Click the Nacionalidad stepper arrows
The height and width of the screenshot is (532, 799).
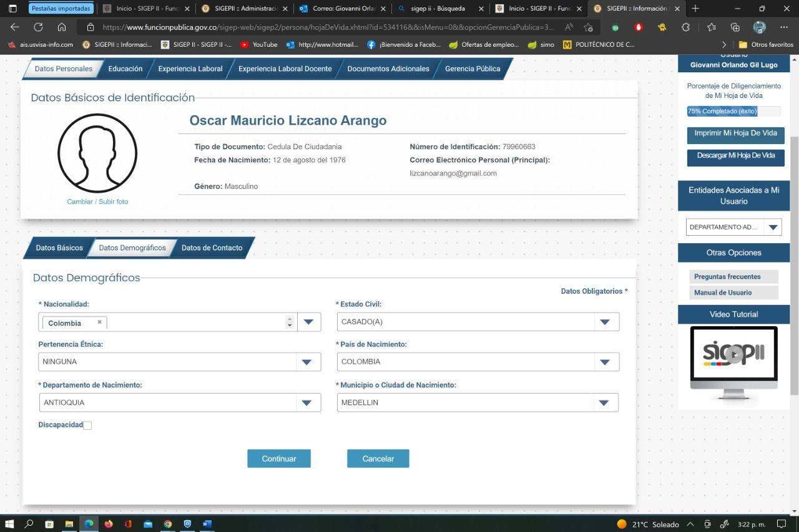290,322
